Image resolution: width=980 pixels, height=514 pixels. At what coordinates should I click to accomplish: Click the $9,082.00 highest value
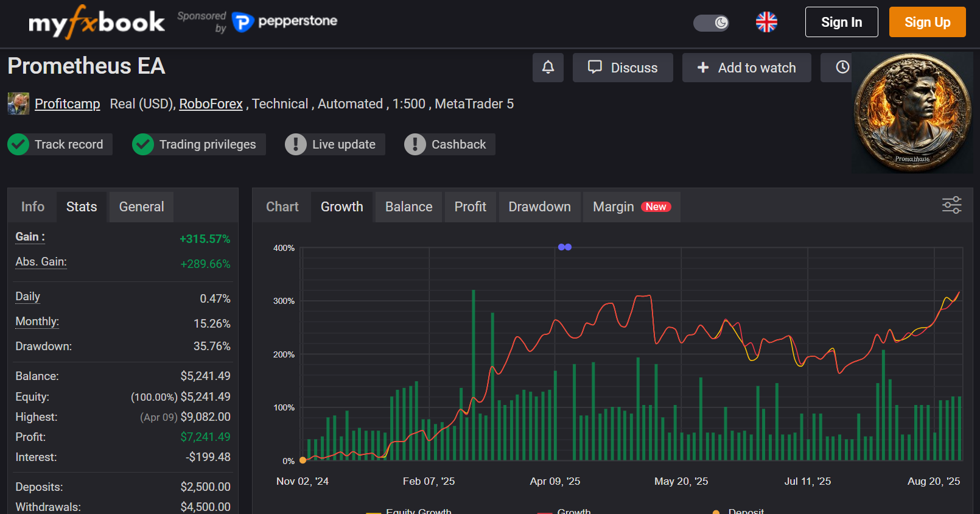click(205, 417)
